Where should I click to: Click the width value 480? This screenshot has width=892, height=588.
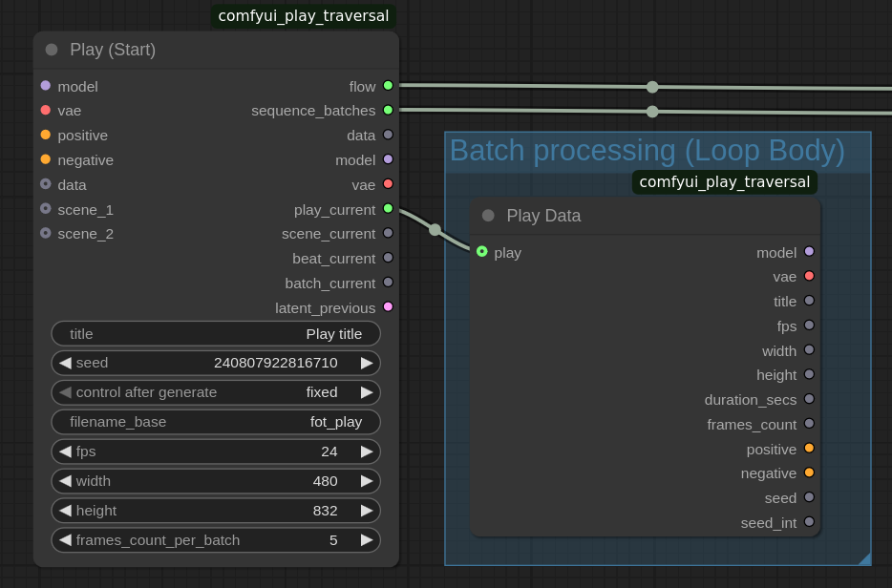(x=325, y=481)
